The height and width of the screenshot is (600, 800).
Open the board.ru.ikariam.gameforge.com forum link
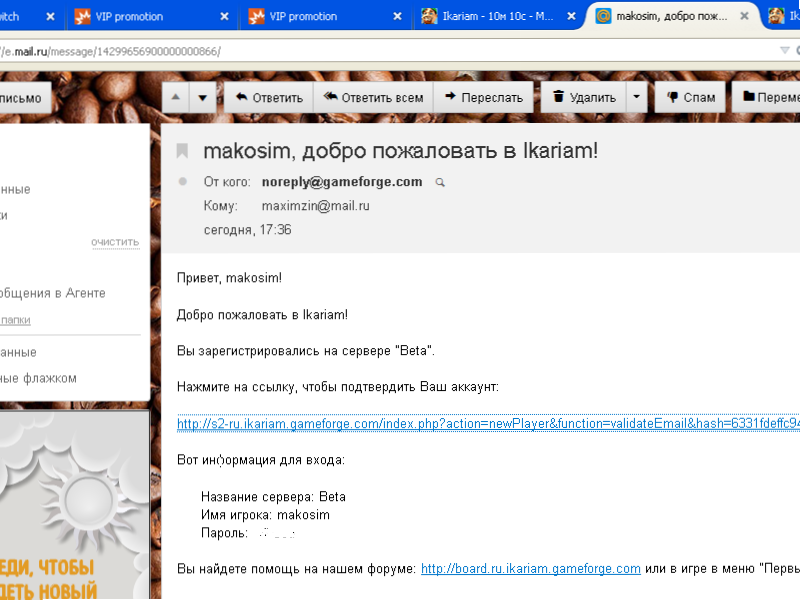click(x=531, y=568)
